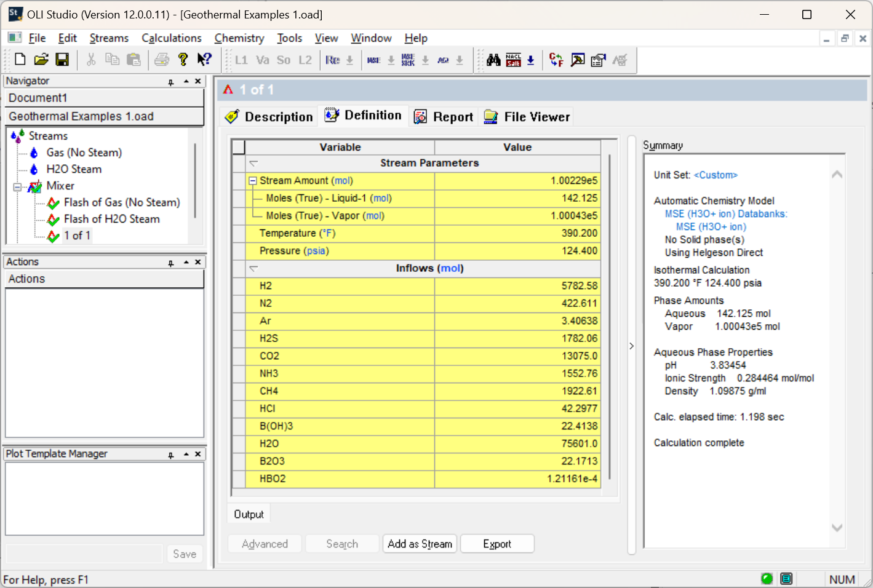Select Gas (No Steam) stream in tree
This screenshot has width=873, height=588.
click(x=84, y=153)
